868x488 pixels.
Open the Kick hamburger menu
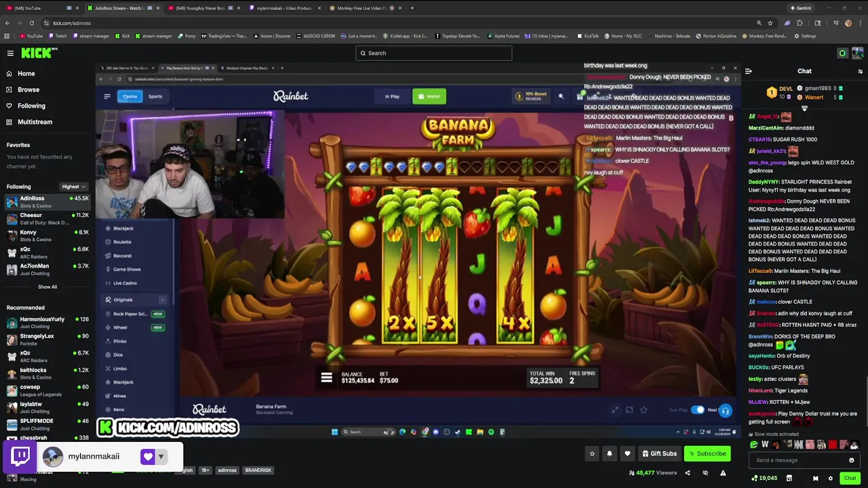point(10,53)
